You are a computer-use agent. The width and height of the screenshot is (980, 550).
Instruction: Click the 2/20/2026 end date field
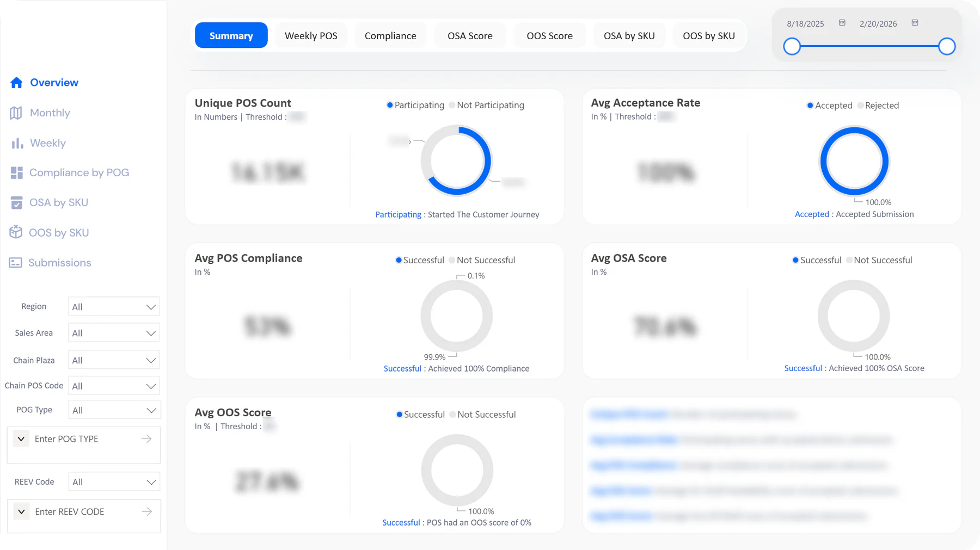click(x=878, y=24)
